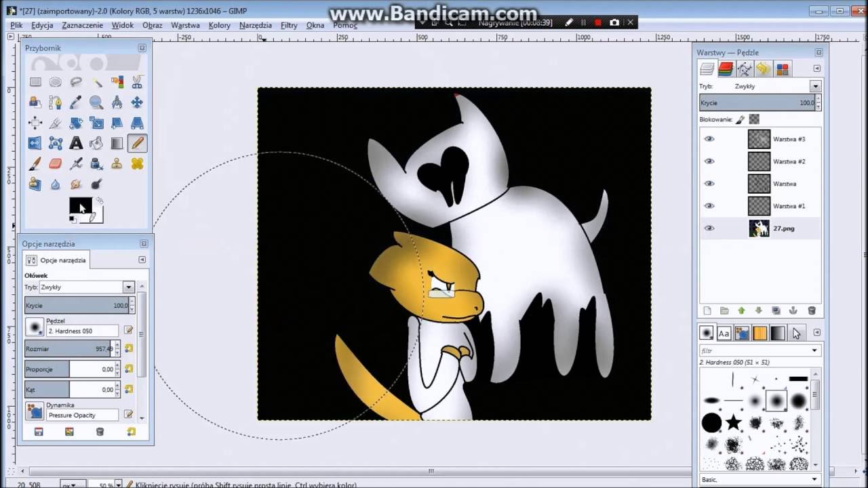Open tool options panel menu arrow

coord(142,260)
